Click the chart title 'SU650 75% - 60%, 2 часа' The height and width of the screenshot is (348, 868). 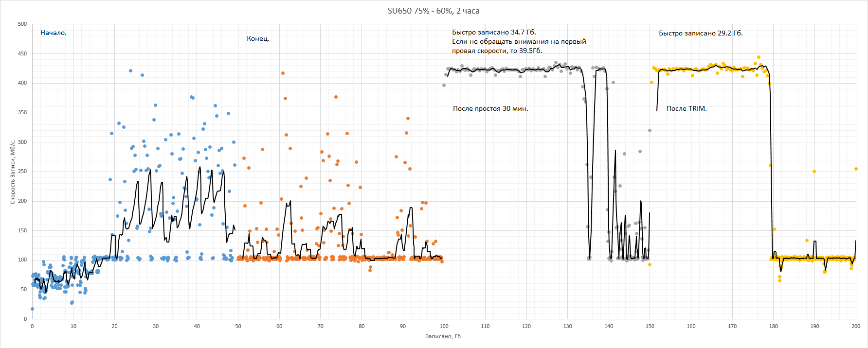click(x=434, y=11)
